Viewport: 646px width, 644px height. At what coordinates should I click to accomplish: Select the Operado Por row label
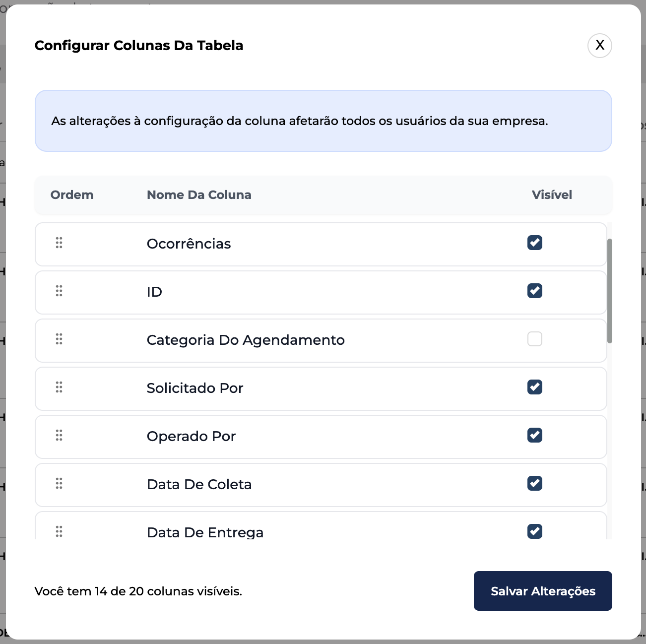[191, 436]
